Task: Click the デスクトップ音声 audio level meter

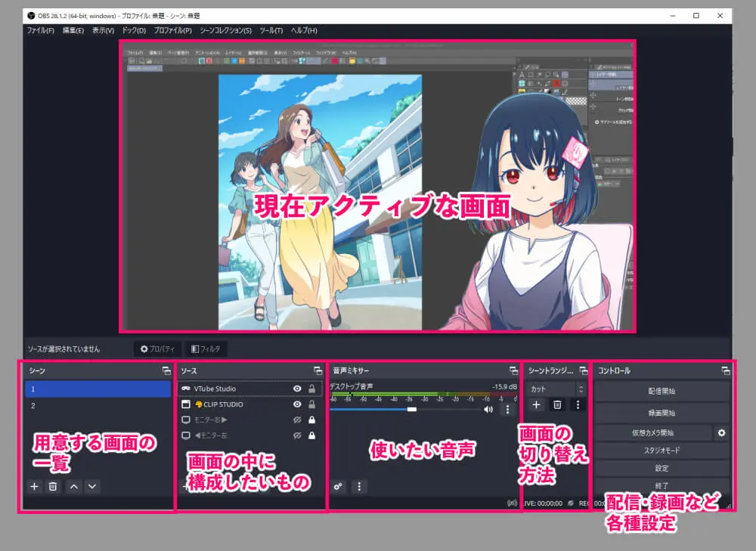Action: pyautogui.click(x=424, y=395)
